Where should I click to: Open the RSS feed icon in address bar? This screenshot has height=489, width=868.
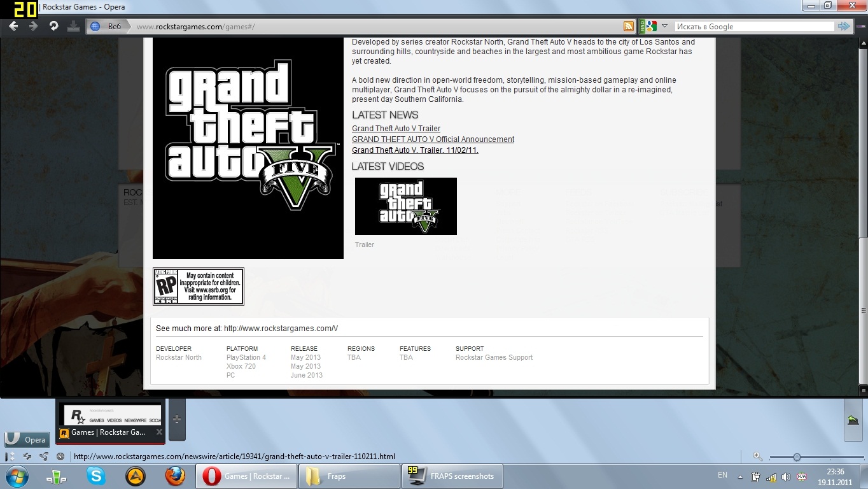[629, 26]
